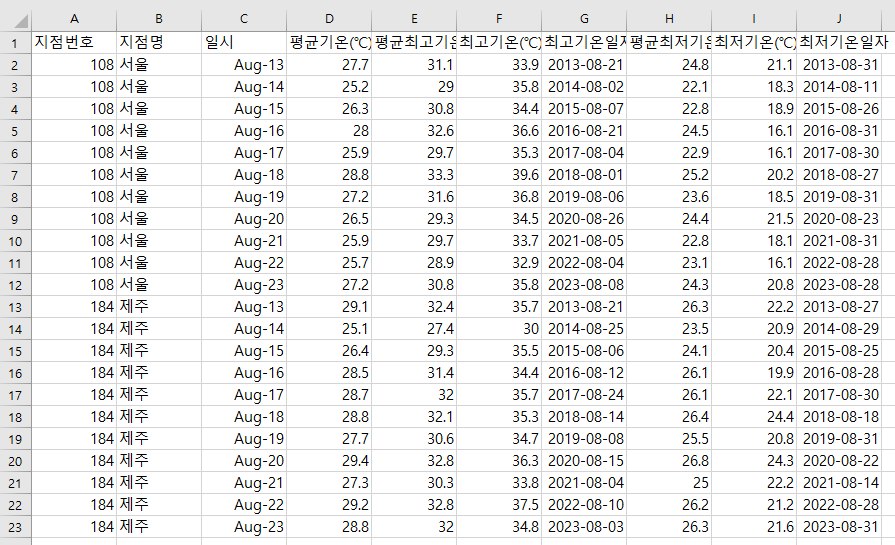Image resolution: width=895 pixels, height=545 pixels.
Task: Select the 108 cell in row 12
Action: [x=74, y=285]
